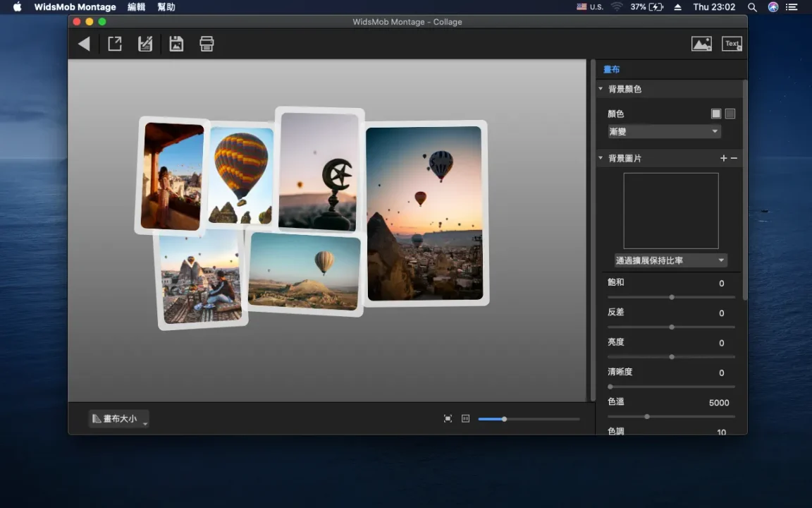
Task: Adjust the 亮度 brightness slider
Action: coord(671,357)
